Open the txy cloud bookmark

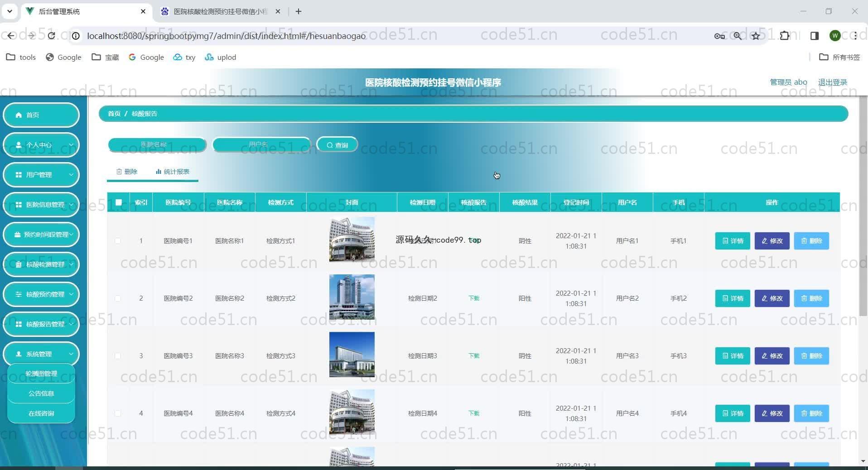click(x=184, y=57)
